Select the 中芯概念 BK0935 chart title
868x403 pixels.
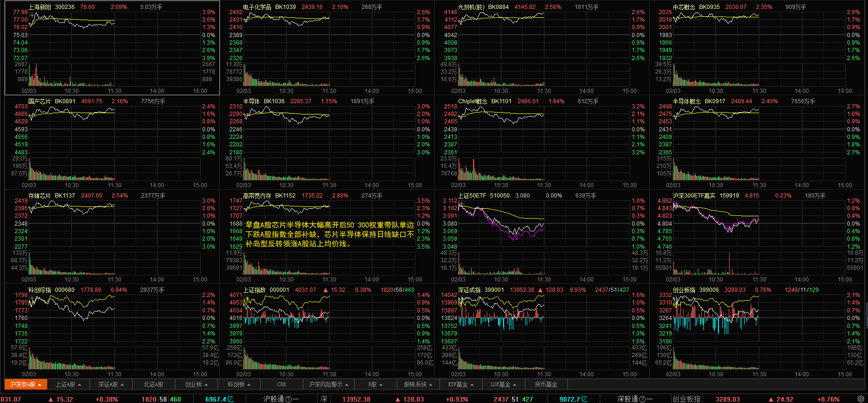click(696, 7)
